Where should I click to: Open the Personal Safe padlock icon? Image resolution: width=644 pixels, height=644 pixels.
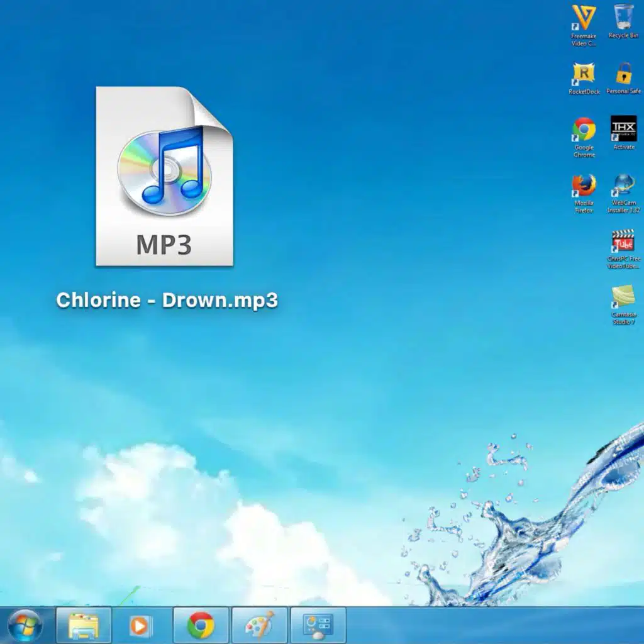coord(623,74)
